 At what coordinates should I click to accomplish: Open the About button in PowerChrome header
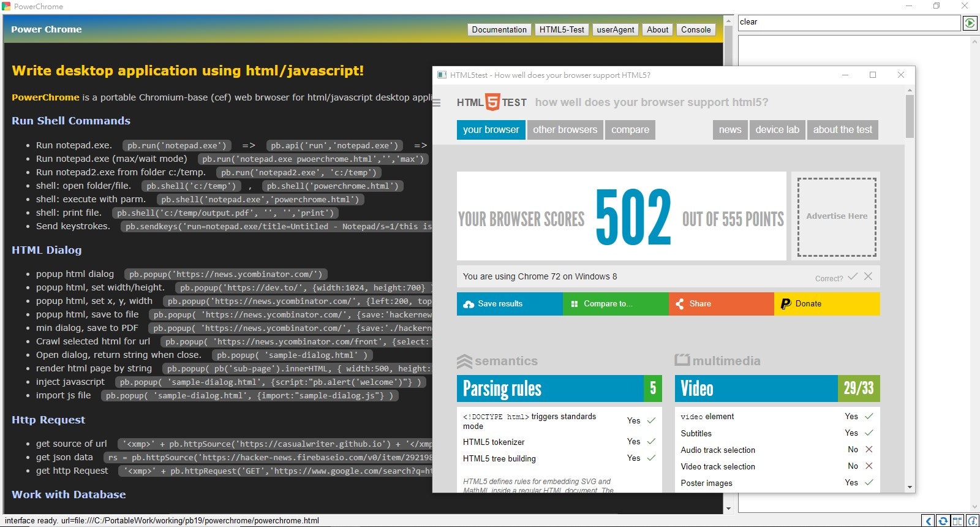[658, 29]
